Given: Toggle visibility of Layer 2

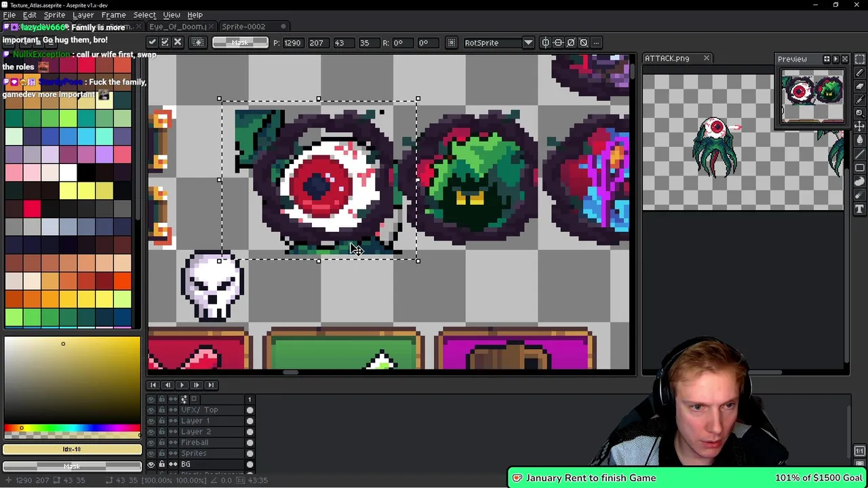Looking at the screenshot, I should (x=151, y=432).
